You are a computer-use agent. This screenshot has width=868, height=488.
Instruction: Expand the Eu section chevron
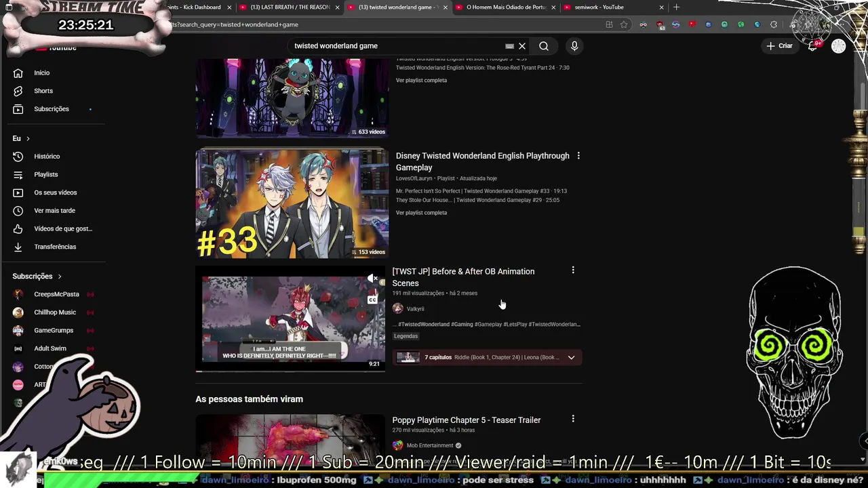coord(28,138)
